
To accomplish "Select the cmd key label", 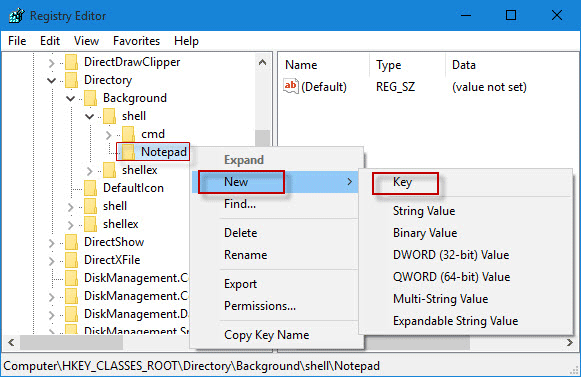I will [x=153, y=134].
